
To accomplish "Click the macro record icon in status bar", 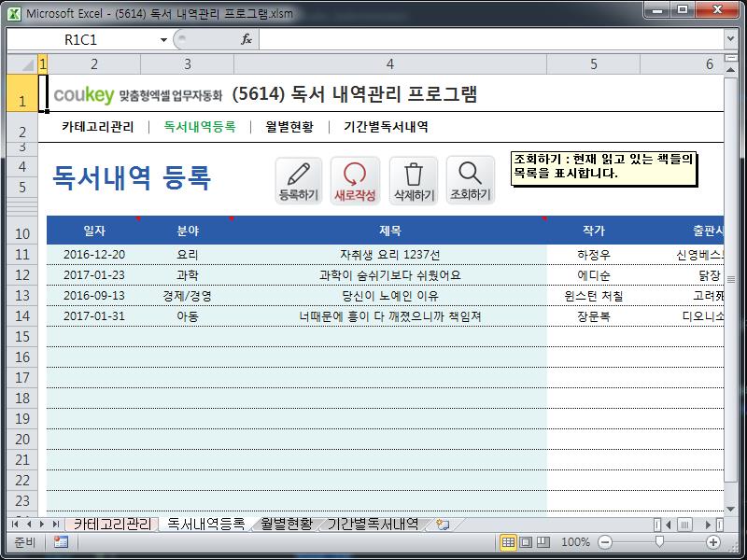I will 61,542.
